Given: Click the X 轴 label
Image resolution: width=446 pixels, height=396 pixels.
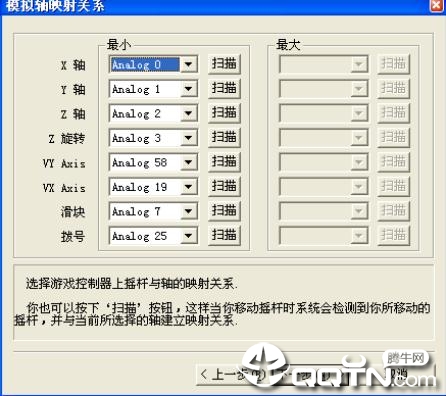Looking at the screenshot, I should tap(73, 65).
